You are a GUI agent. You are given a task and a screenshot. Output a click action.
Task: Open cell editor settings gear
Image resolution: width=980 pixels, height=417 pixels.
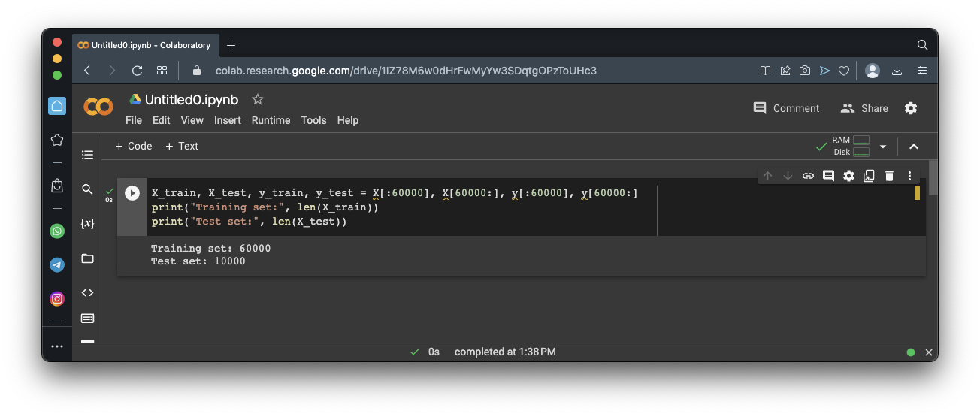pyautogui.click(x=848, y=176)
